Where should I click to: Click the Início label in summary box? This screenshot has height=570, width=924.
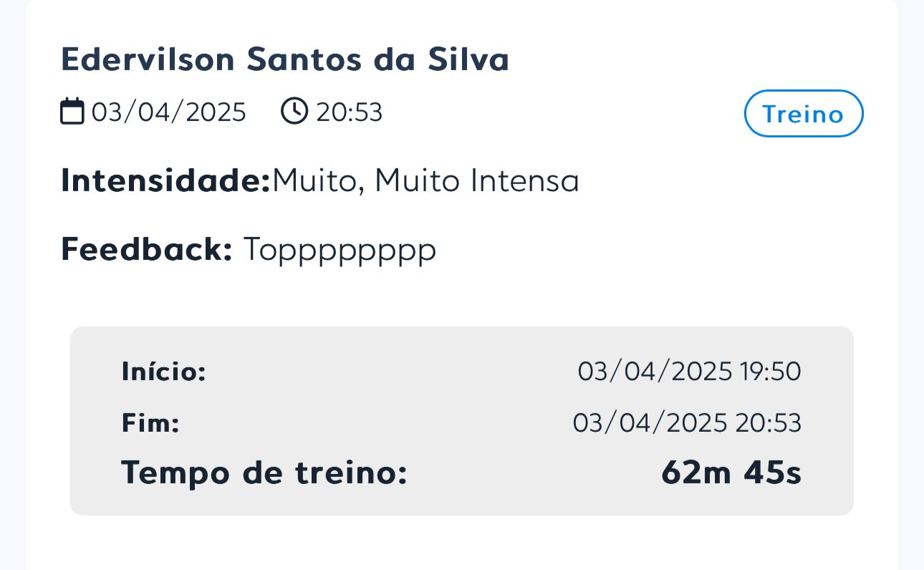[163, 372]
